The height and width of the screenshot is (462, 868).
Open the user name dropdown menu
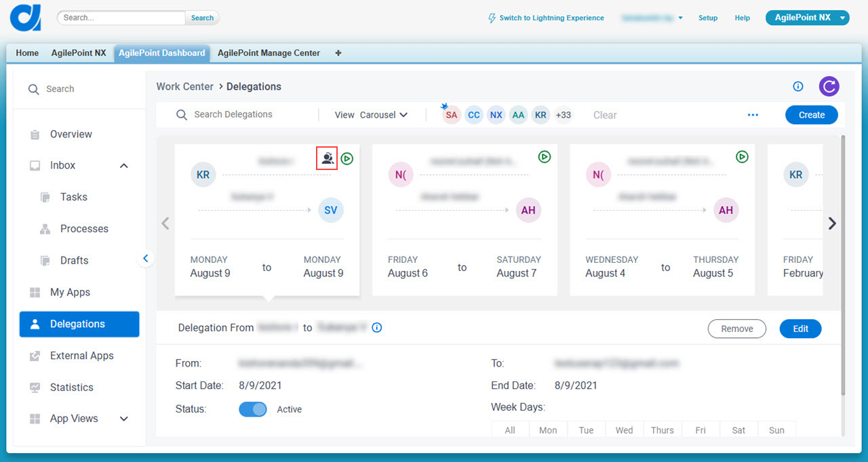[x=652, y=18]
